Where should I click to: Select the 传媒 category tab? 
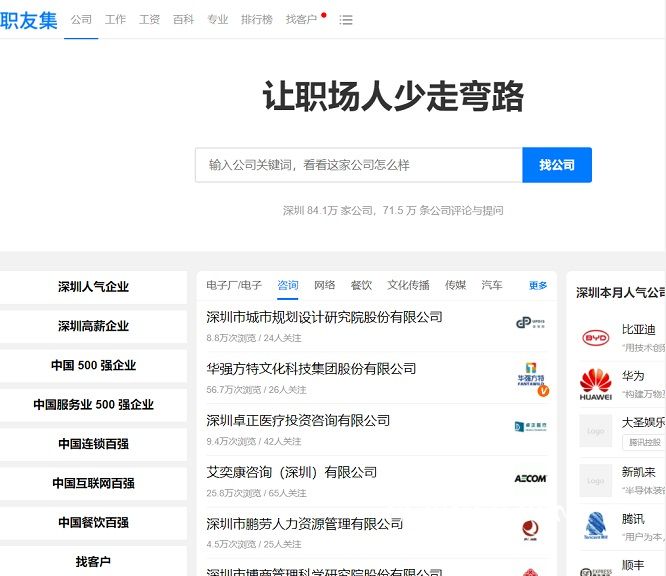(455, 285)
